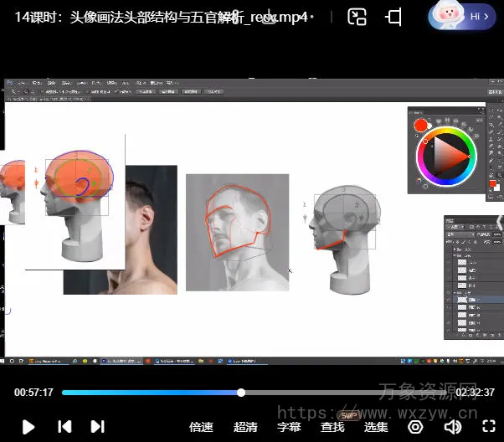Viewport: 504px width, 442px height.
Task: Click the 查找 search button
Action: pyautogui.click(x=332, y=427)
